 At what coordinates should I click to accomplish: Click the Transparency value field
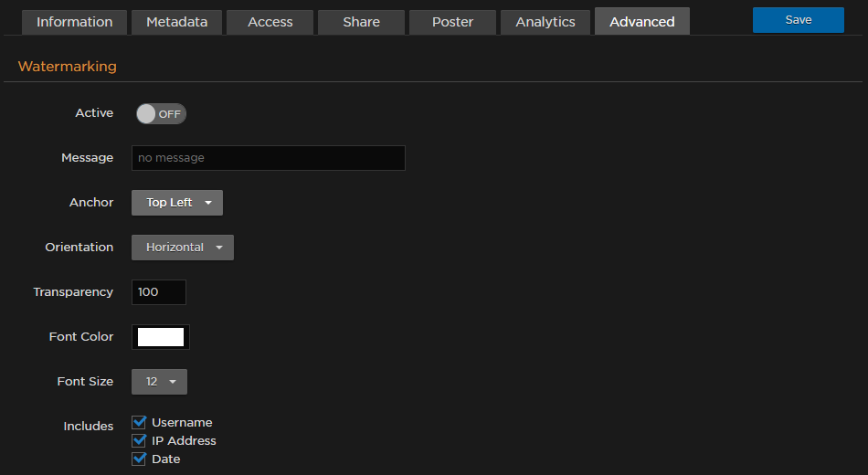point(159,292)
